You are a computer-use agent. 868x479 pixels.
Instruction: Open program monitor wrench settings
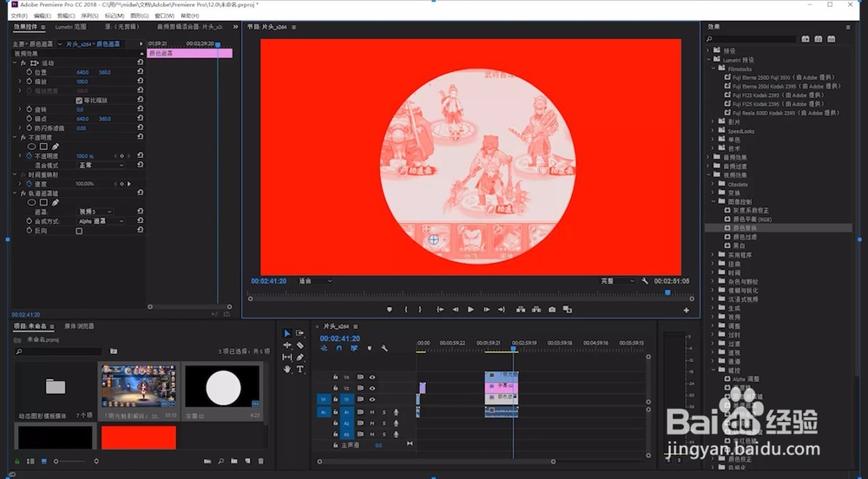(645, 281)
